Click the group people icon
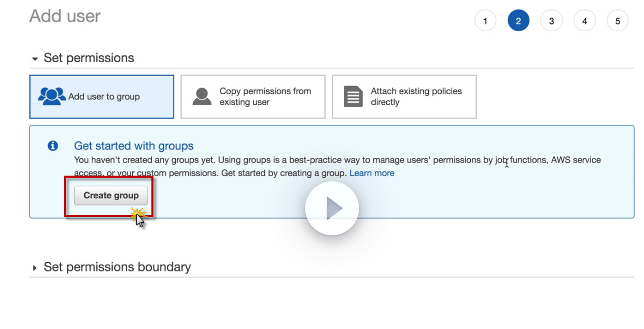The width and height of the screenshot is (644, 329). pyautogui.click(x=52, y=96)
